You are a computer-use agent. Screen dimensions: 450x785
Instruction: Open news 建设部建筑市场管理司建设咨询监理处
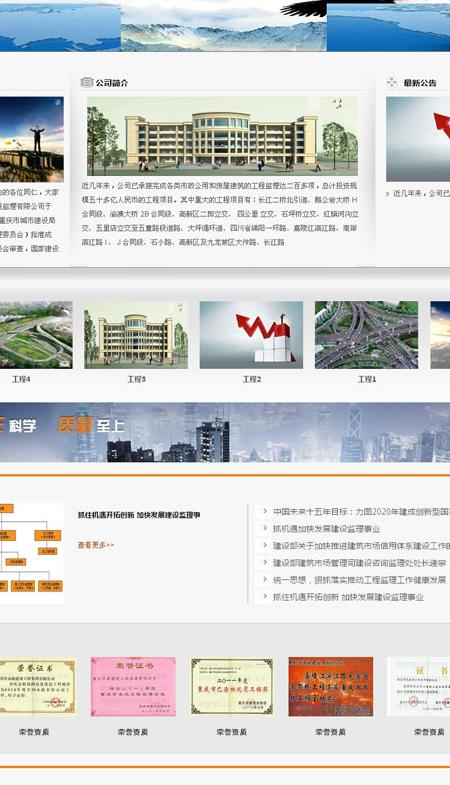click(x=359, y=563)
